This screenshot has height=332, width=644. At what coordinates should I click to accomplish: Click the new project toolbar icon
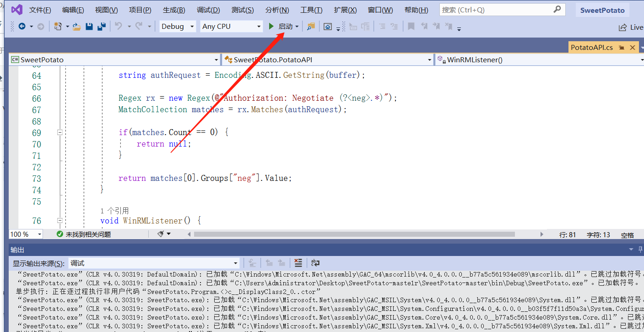58,27
